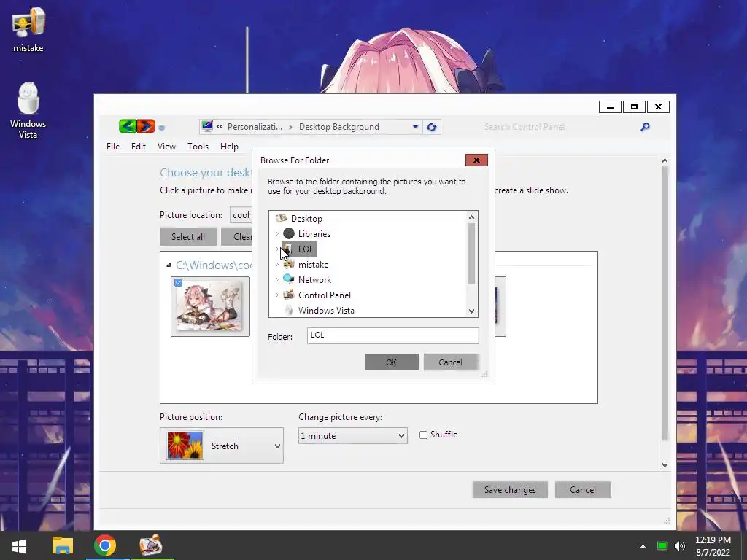
Task: Open the recent pages dropdown beside the navigation arrows
Action: point(161,127)
